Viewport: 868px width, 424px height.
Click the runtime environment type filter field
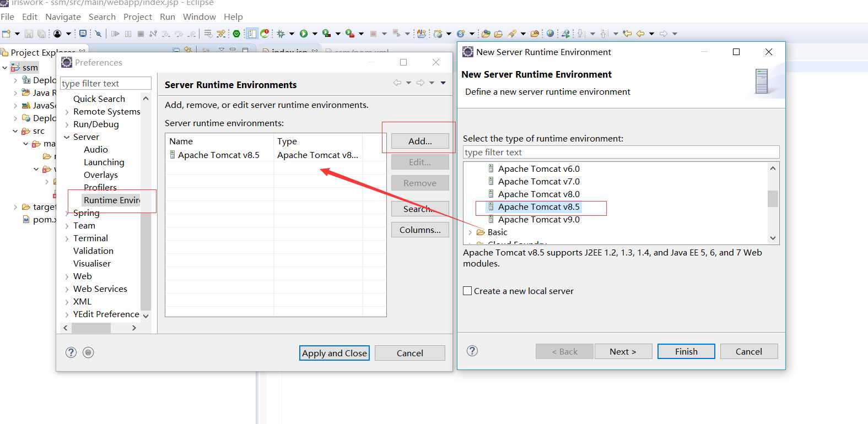tap(621, 152)
